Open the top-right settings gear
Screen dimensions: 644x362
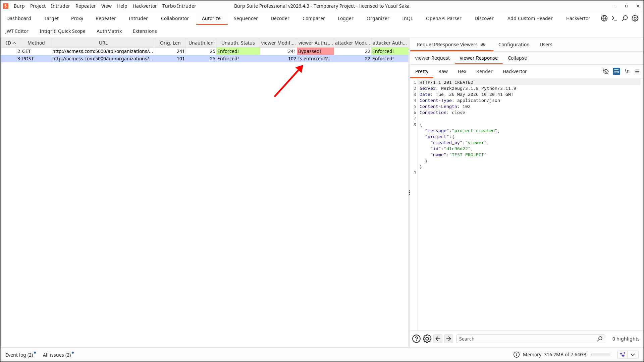[x=635, y=18]
